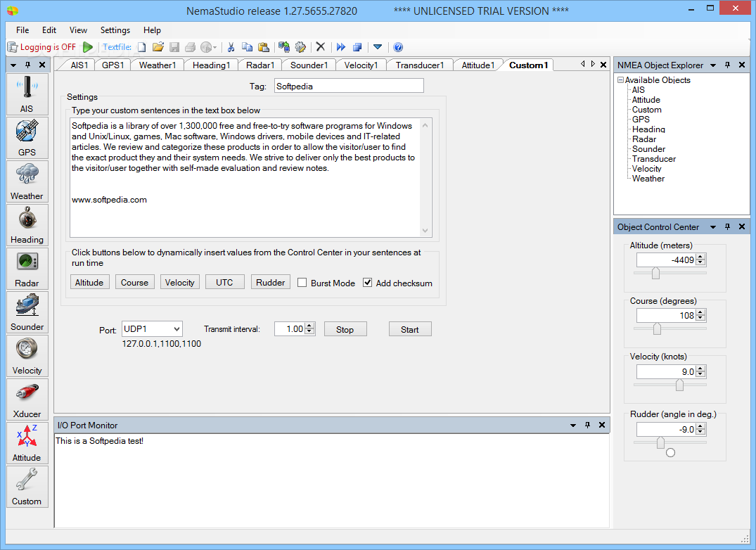The image size is (756, 550).
Task: Open the blue help question mark icon
Action: click(x=398, y=47)
